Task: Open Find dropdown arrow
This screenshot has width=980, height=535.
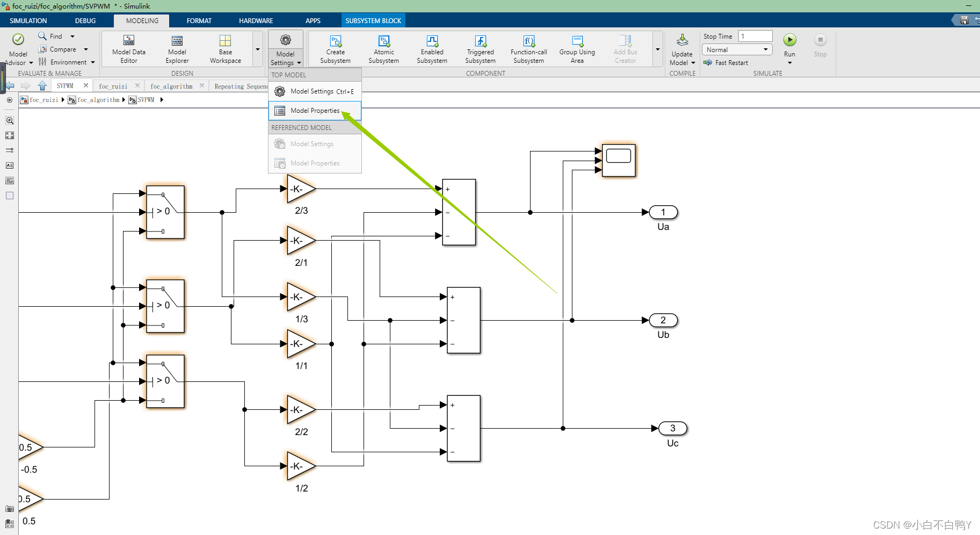Action: pyautogui.click(x=72, y=37)
